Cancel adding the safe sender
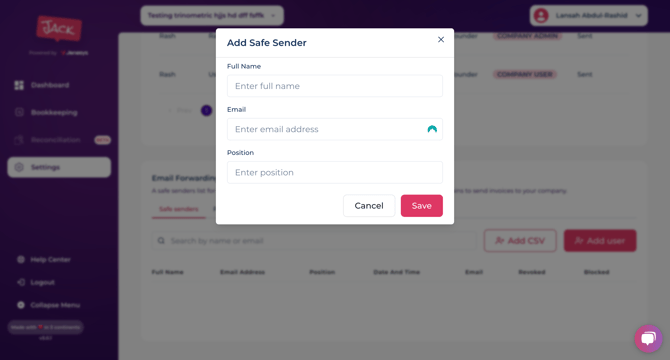Screen dimensions: 670x360 coord(369,206)
